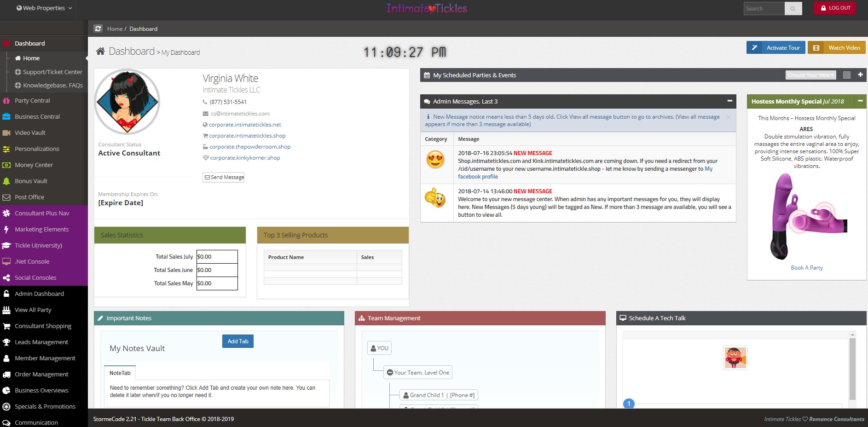This screenshot has height=427, width=868.
Task: Click the Consultant Plus Nav gear icon
Action: coord(6,213)
